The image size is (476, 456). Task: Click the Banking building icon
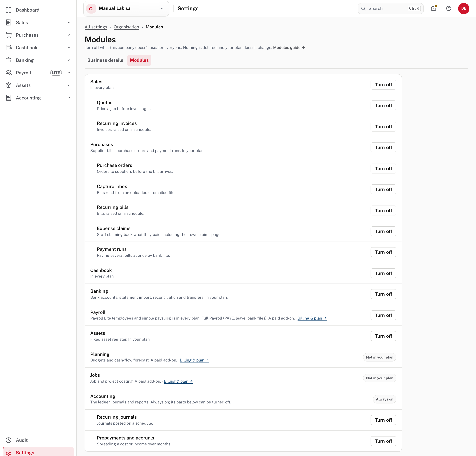[8, 60]
